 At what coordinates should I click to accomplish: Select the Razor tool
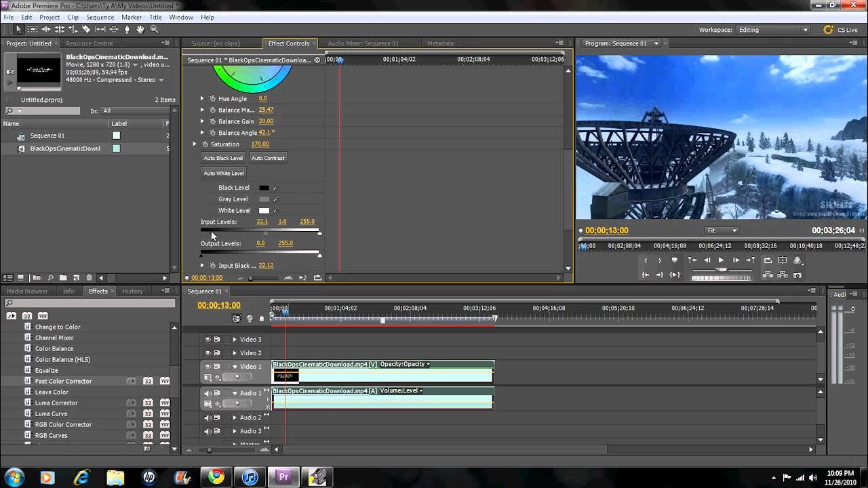pyautogui.click(x=86, y=29)
